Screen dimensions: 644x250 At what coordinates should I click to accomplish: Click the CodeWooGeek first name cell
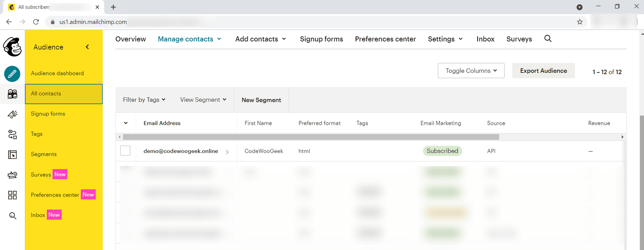[264, 151]
